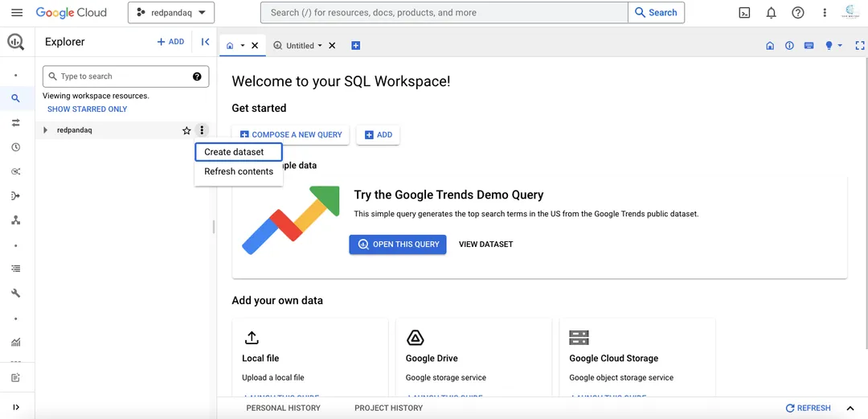868x419 pixels.
Task: Toggle full screen mode
Action: (860, 46)
